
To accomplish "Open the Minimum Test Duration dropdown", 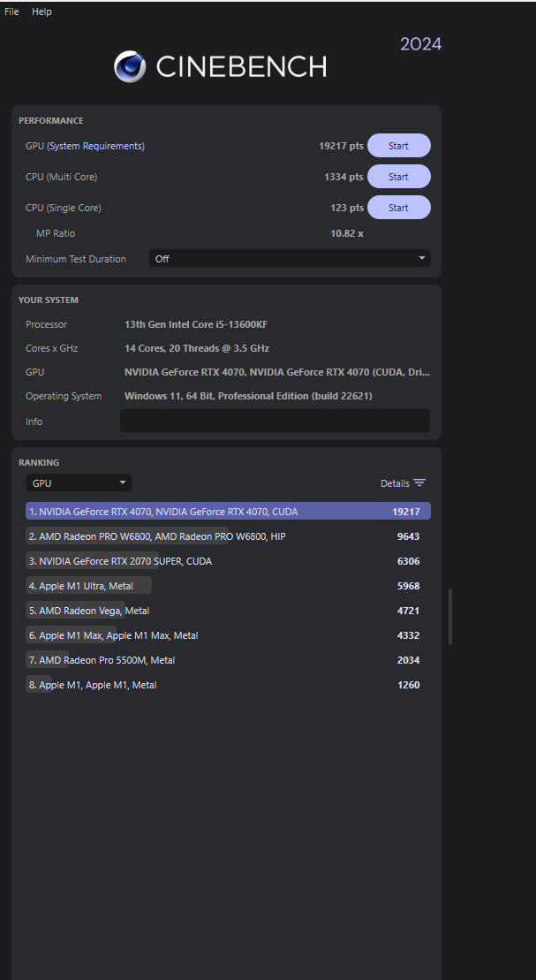I will (x=290, y=259).
